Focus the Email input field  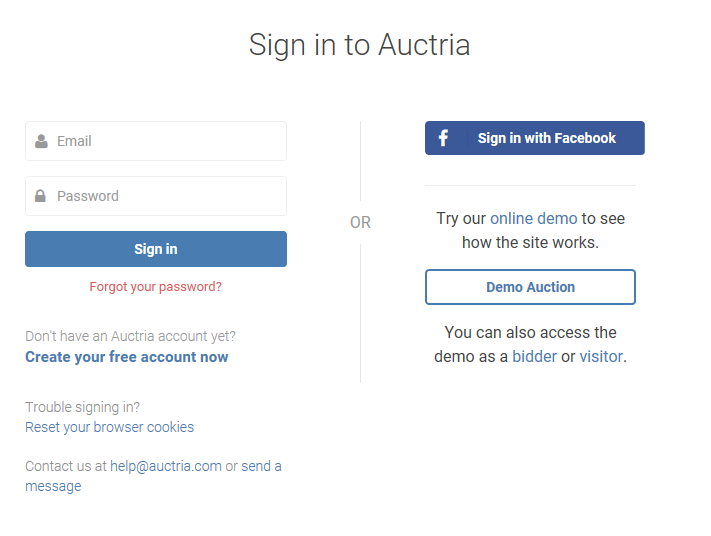156,141
